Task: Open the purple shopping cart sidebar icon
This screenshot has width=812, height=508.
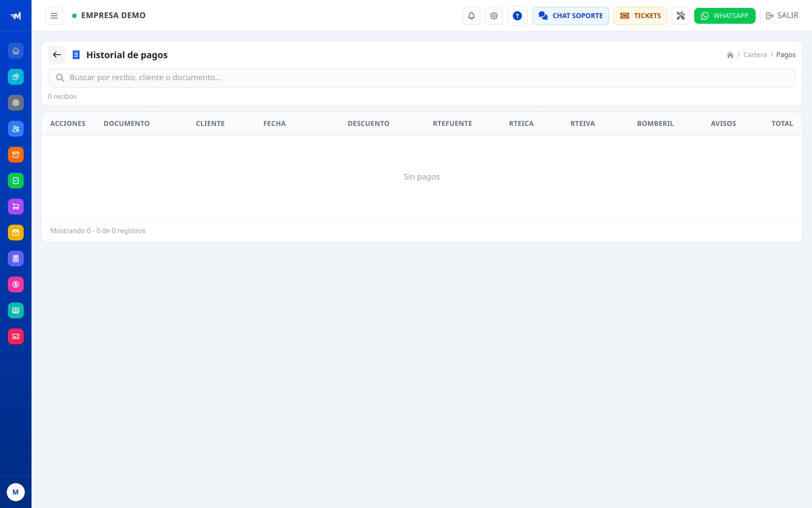Action: click(x=16, y=207)
